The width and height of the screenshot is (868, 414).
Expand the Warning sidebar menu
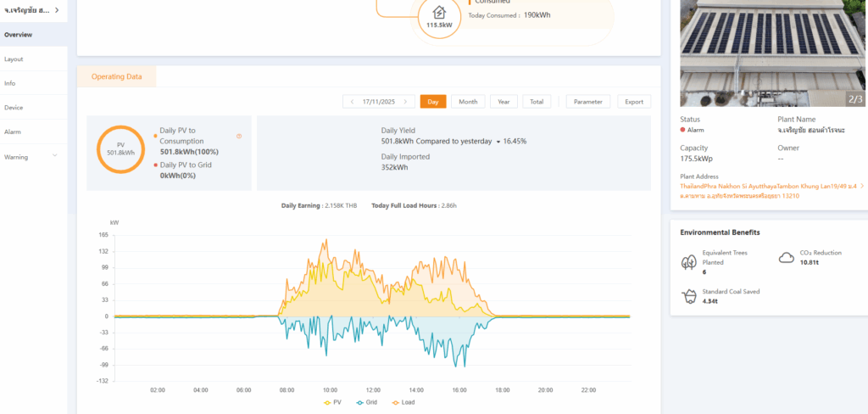point(55,156)
